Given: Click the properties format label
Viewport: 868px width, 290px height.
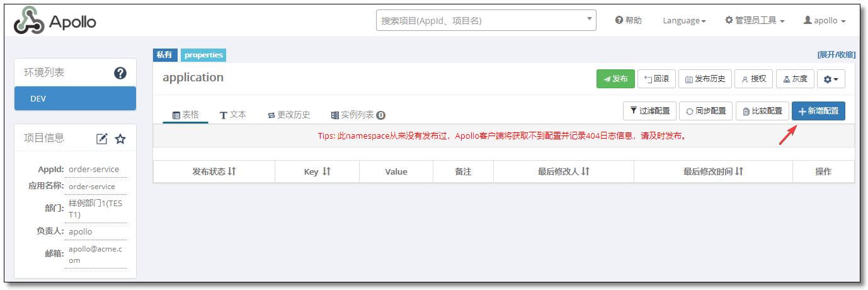Looking at the screenshot, I should coord(203,55).
